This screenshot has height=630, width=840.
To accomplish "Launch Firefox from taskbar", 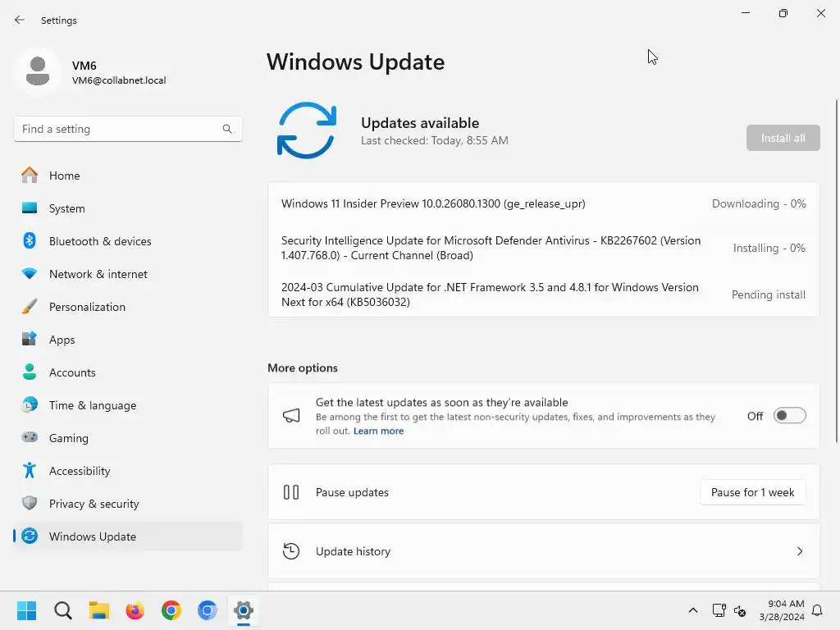I will point(135,610).
